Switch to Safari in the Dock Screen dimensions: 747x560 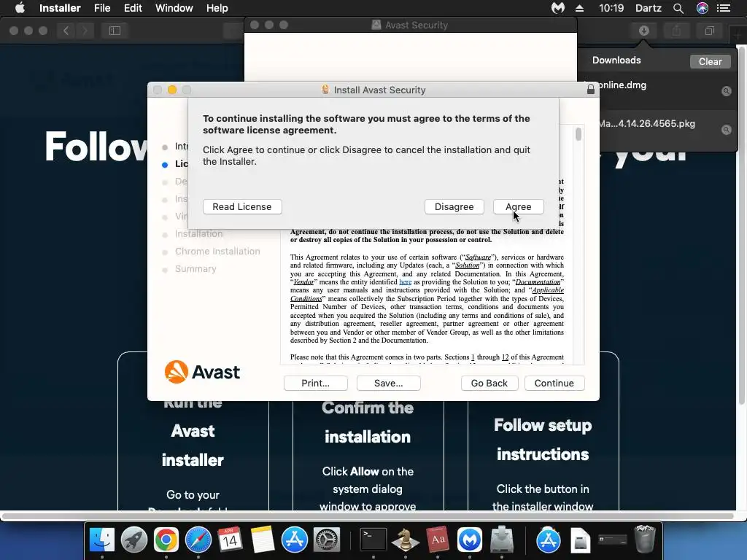click(x=198, y=540)
